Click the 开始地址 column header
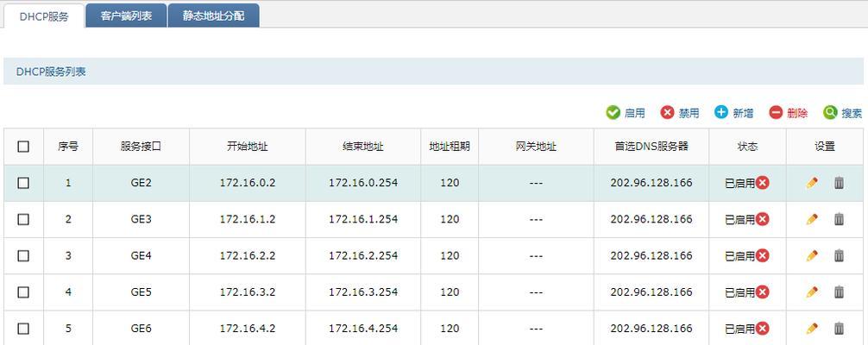 [x=248, y=147]
